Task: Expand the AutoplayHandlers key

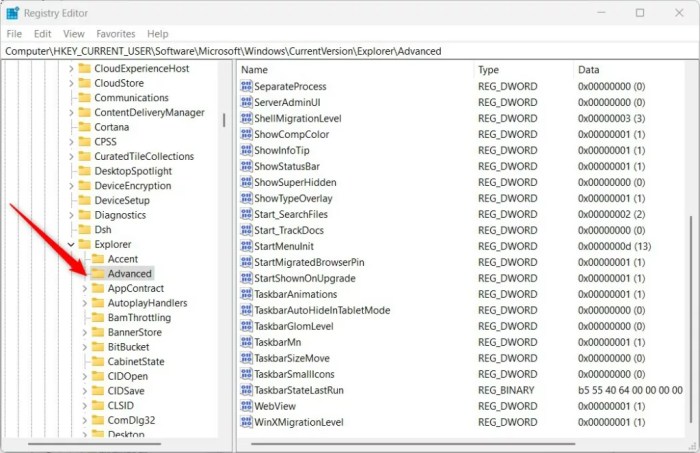Action: 84,303
